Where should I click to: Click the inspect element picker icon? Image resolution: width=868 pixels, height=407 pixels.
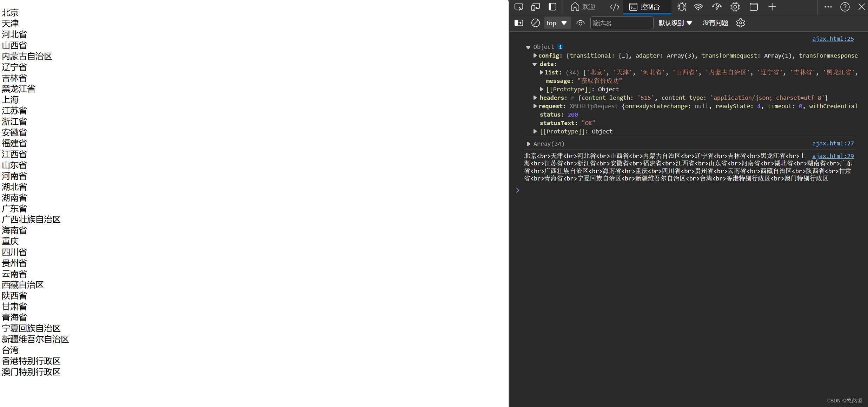[x=518, y=7]
